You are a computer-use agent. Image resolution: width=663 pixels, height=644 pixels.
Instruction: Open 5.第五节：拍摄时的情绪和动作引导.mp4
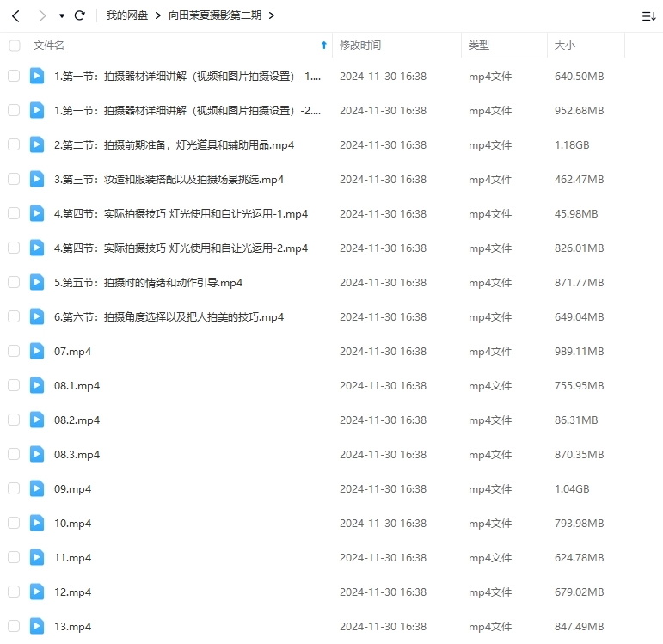149,283
